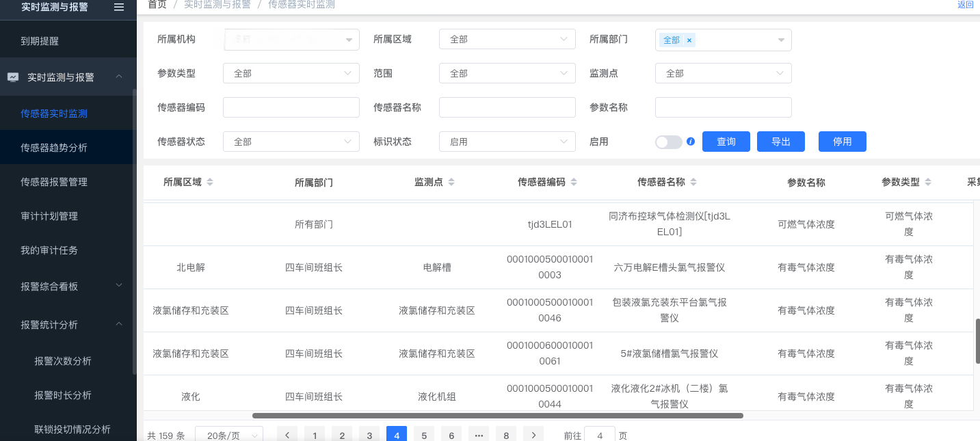Click the horizontal scrollbar below the table
The width and height of the screenshot is (980, 441).
497,416
